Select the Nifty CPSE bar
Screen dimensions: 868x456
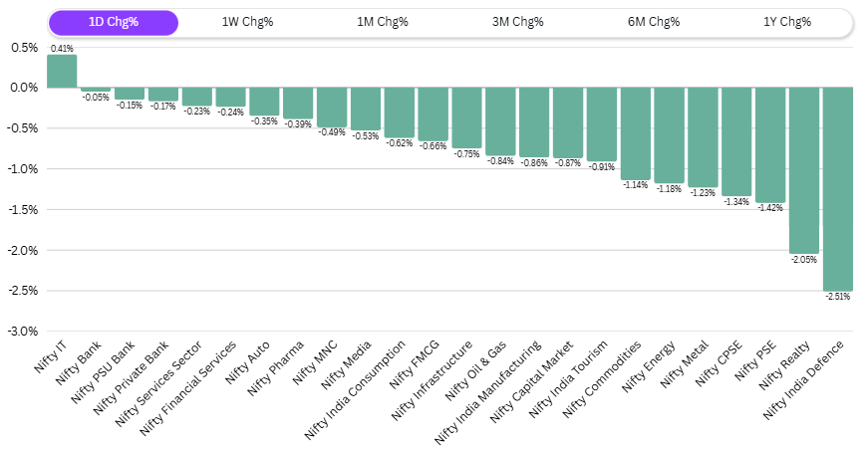click(735, 141)
